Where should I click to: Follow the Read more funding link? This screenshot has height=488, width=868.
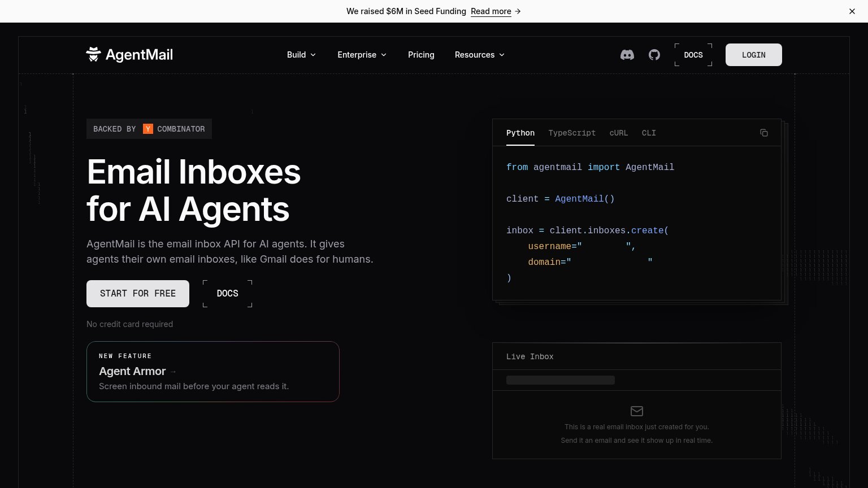[x=496, y=11]
